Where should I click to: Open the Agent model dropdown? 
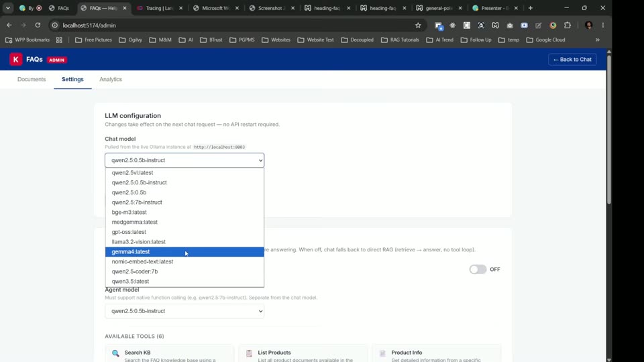184,311
